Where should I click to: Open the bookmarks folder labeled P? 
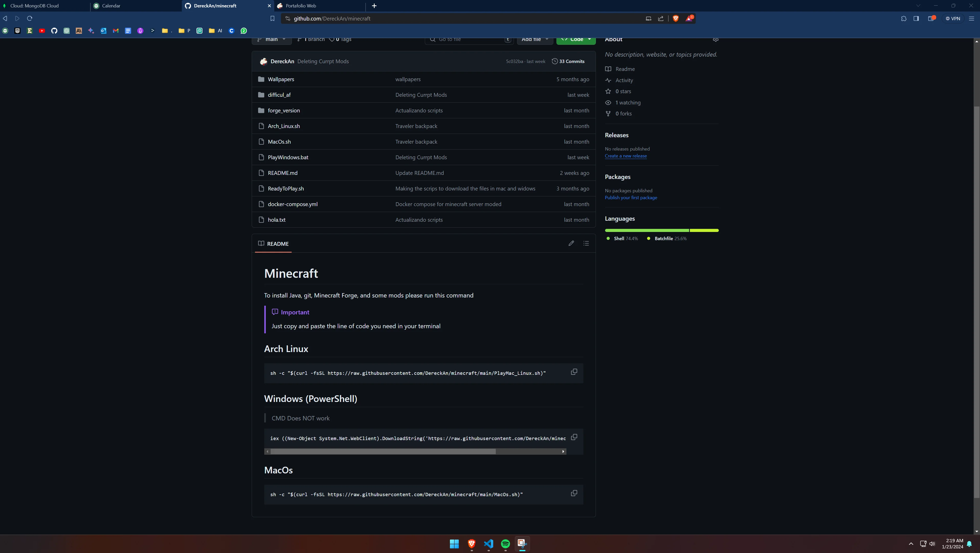[x=184, y=31]
